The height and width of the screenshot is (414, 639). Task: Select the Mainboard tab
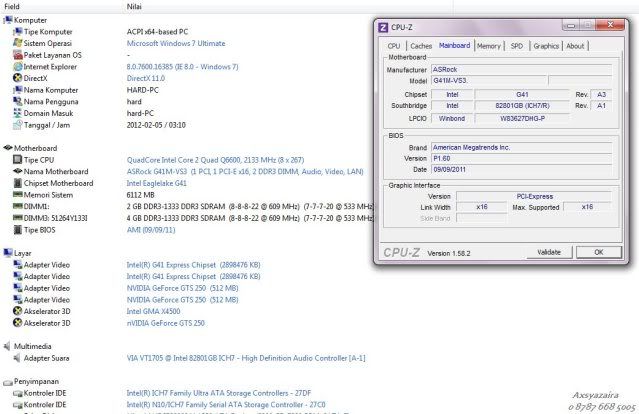coord(454,45)
